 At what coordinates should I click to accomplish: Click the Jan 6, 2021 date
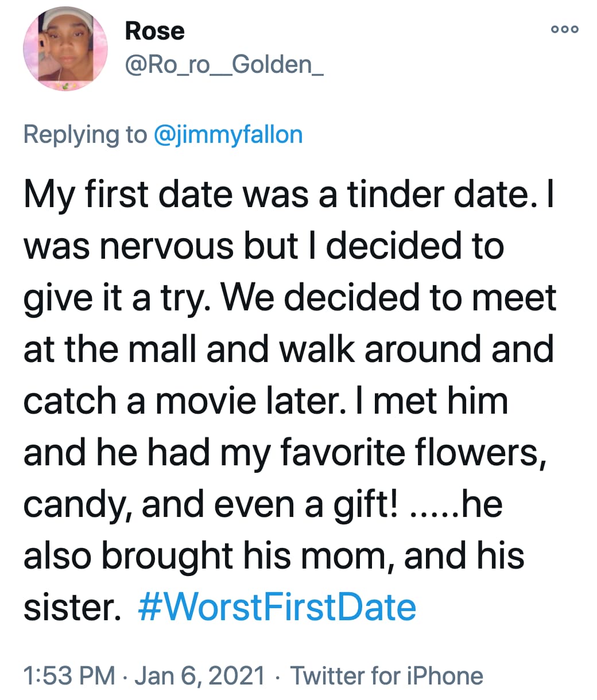coord(200,675)
